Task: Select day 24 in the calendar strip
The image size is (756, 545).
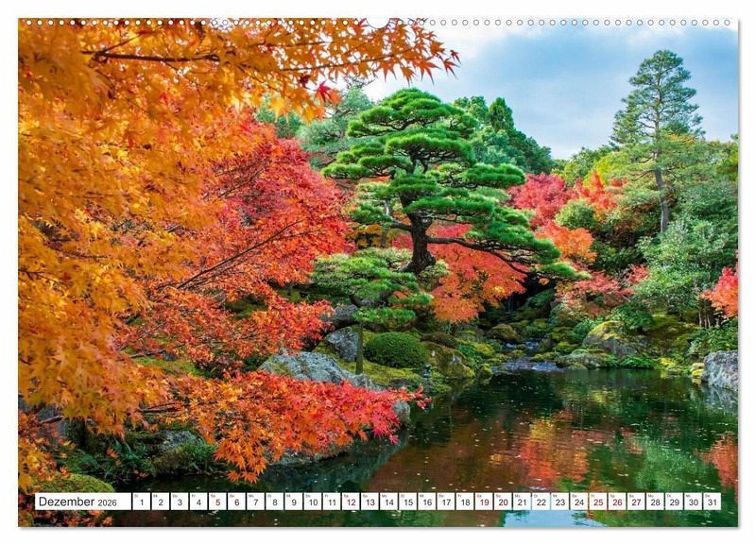Action: 578,502
